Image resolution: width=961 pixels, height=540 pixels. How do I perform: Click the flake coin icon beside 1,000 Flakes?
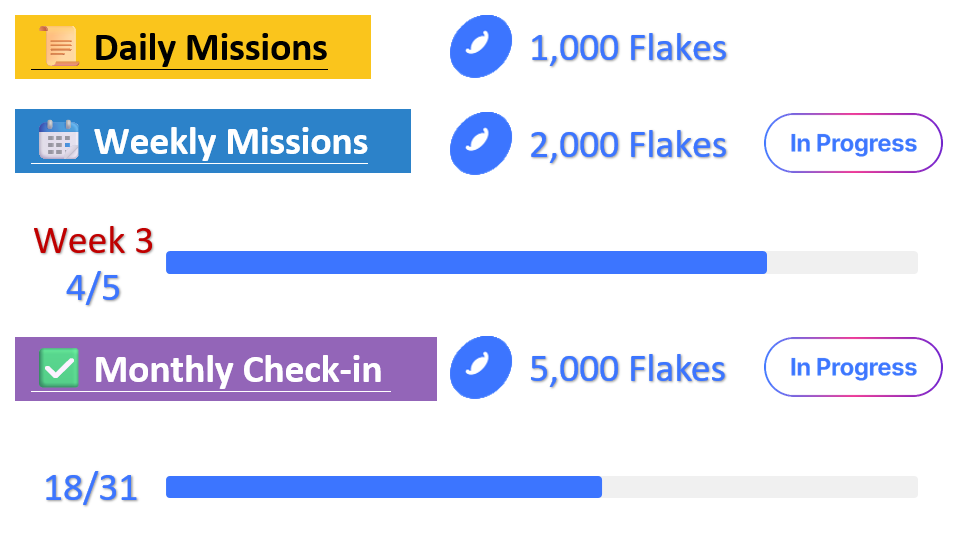(481, 47)
